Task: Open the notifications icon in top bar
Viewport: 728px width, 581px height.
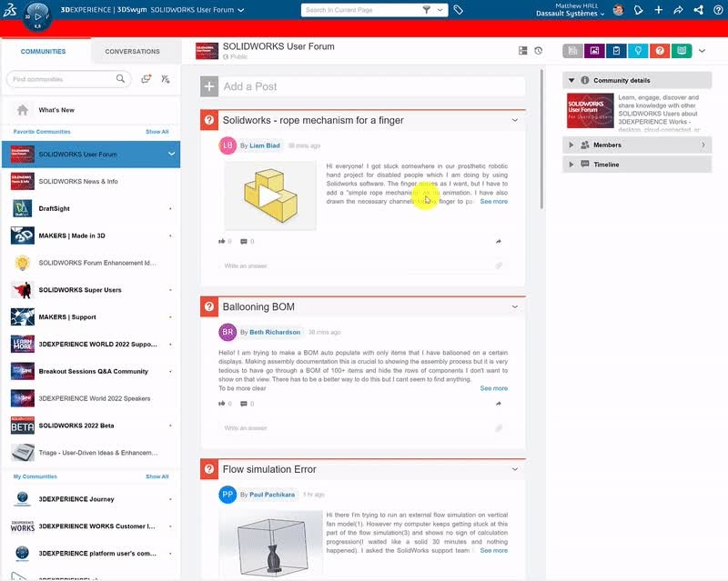Action: point(639,10)
